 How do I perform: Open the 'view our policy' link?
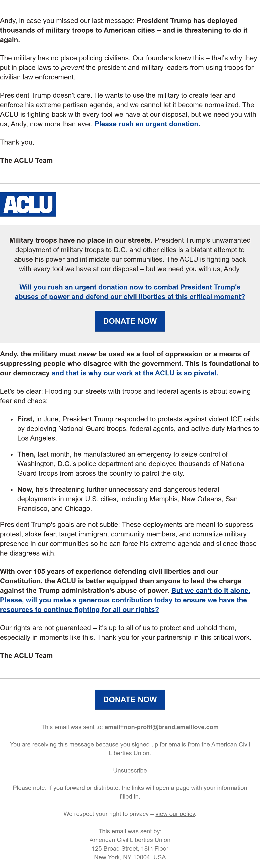tap(175, 814)
